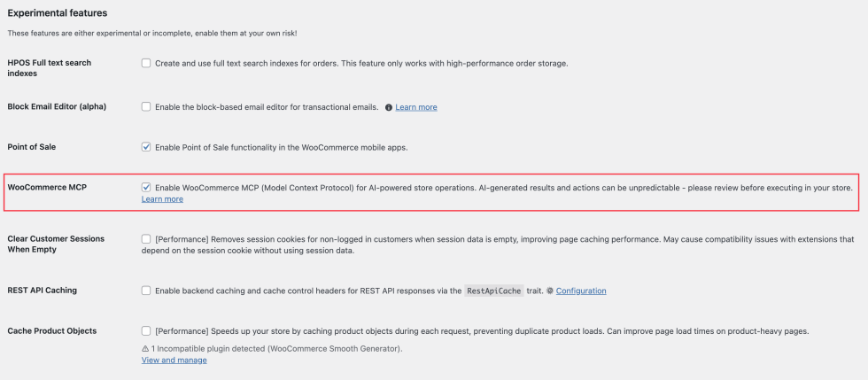
Task: Click the info icon beside Block Email Editor
Action: tap(389, 107)
